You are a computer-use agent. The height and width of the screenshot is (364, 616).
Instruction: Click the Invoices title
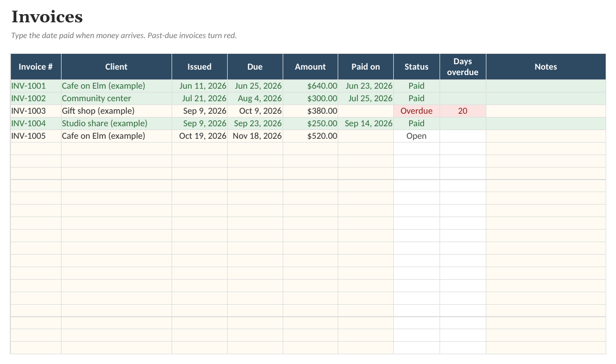click(x=47, y=16)
